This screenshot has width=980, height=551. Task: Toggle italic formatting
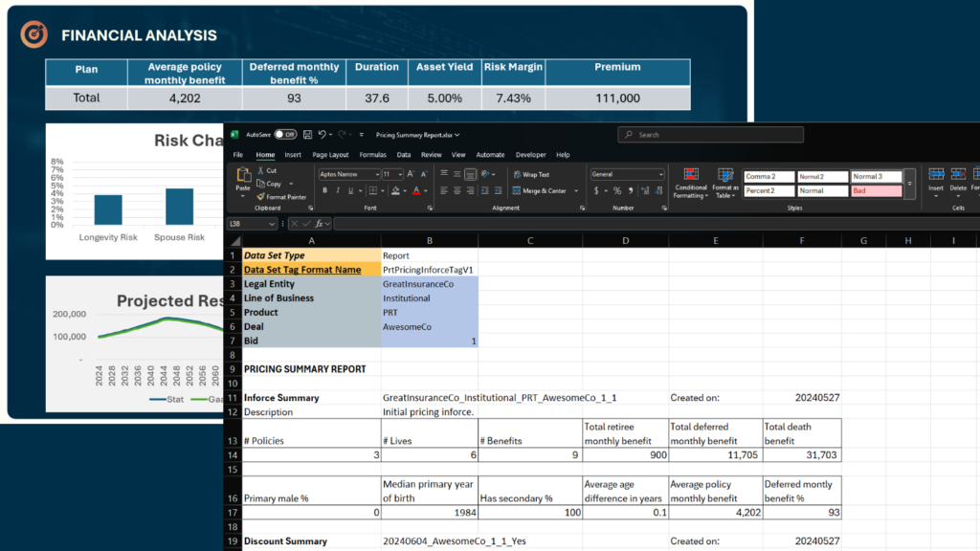click(338, 190)
